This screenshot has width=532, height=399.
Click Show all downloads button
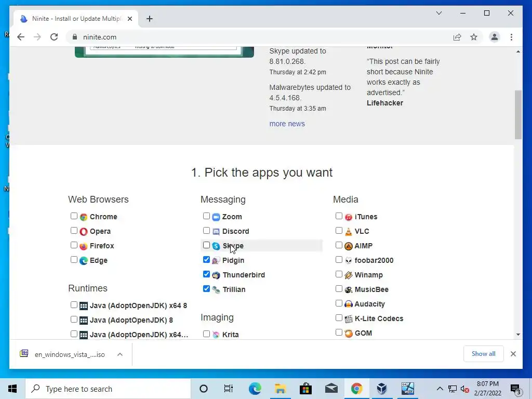[x=484, y=354]
